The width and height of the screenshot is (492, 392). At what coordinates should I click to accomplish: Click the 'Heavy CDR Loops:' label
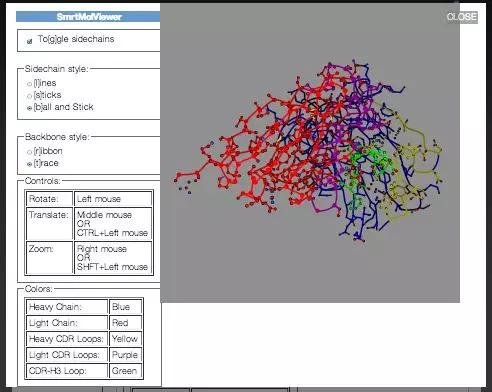point(67,339)
